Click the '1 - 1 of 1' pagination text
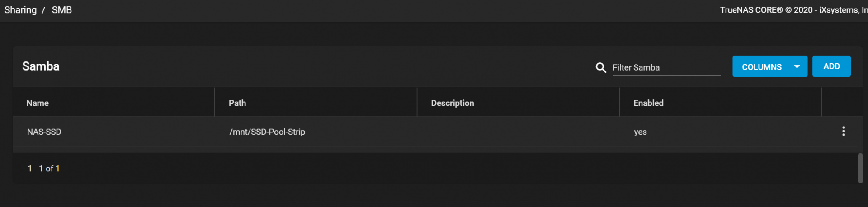 pos(43,169)
